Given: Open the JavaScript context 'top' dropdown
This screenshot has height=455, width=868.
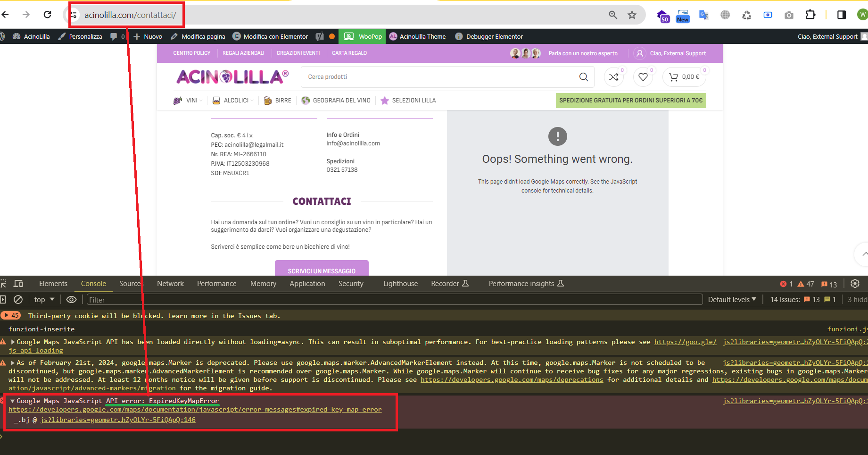Looking at the screenshot, I should click(44, 300).
